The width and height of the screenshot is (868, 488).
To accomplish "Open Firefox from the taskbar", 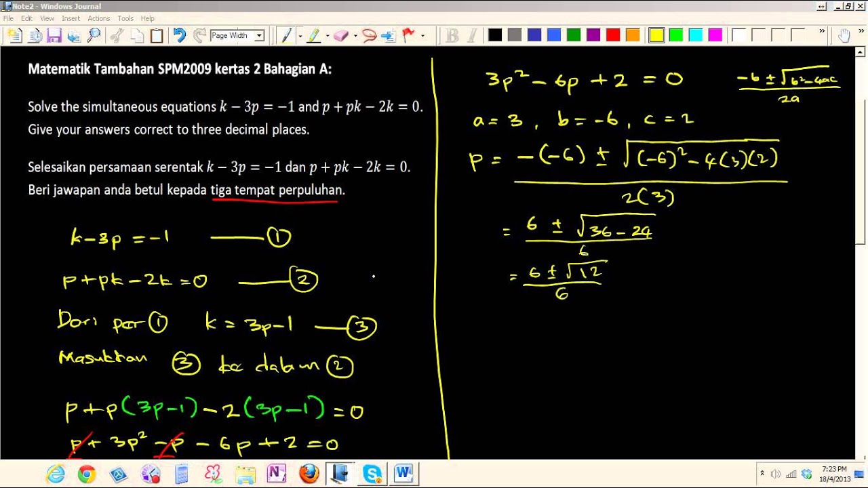I will pos(309,474).
